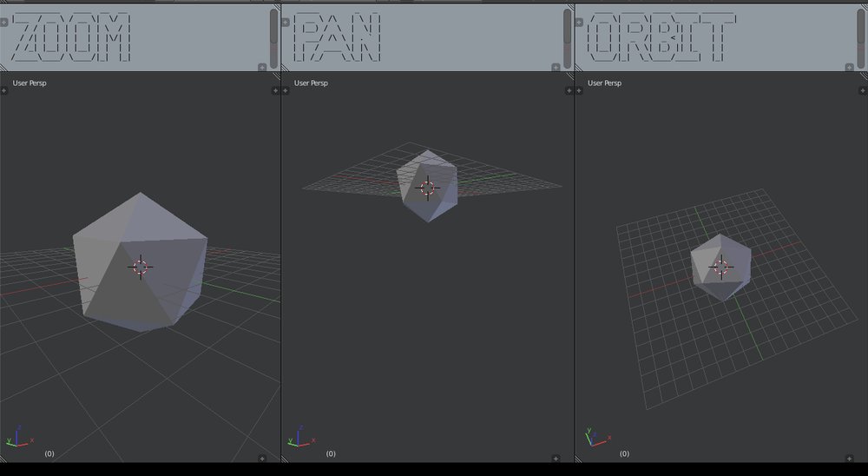Click the '(0)' frame label in ZOOM viewport
The image size is (868, 476).
pos(49,453)
